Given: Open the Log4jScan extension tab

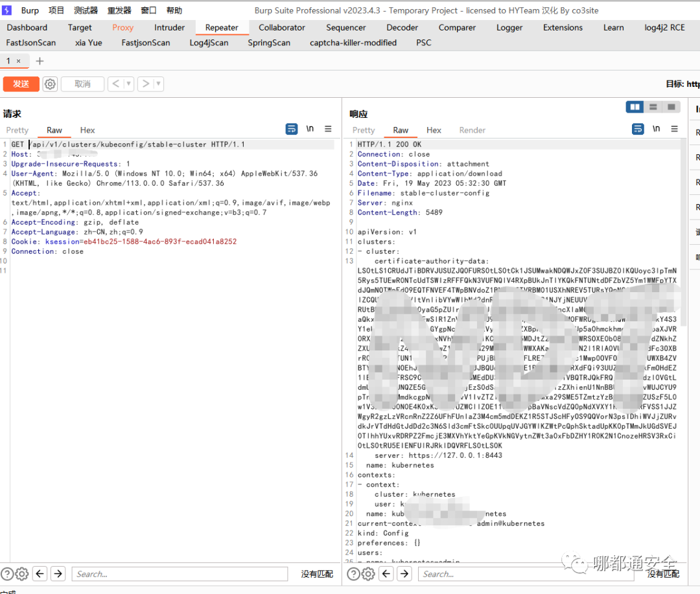Looking at the screenshot, I should [x=209, y=43].
